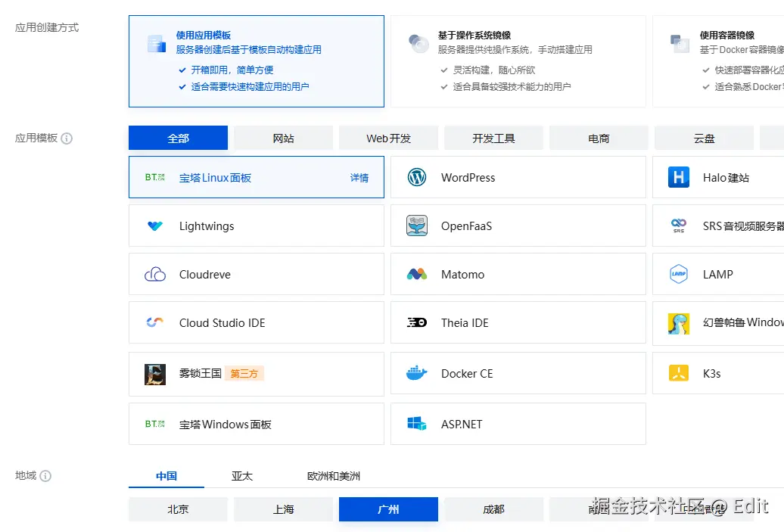Open the 亚太 region tab
This screenshot has width=784, height=532.
click(242, 476)
